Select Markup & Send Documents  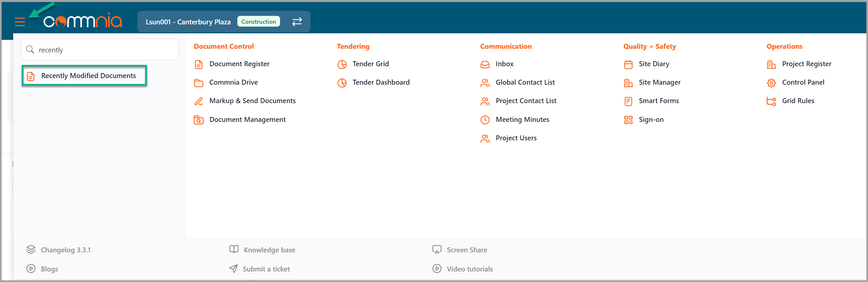tap(252, 101)
